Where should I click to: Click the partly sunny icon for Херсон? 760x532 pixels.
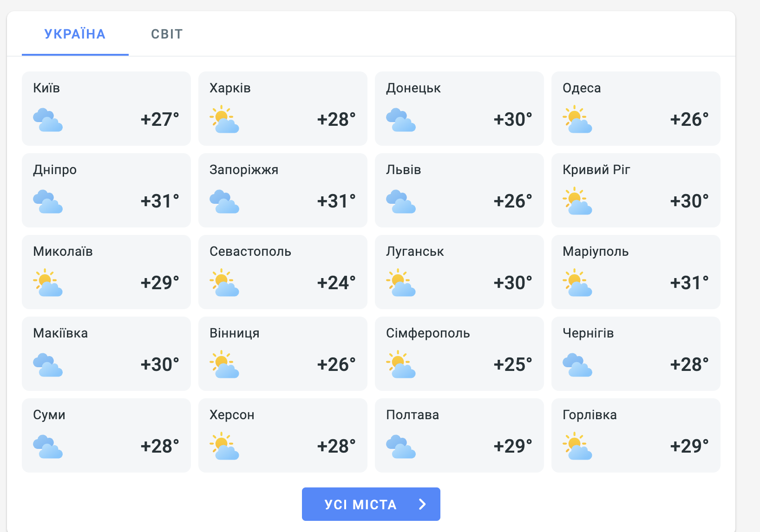click(224, 446)
